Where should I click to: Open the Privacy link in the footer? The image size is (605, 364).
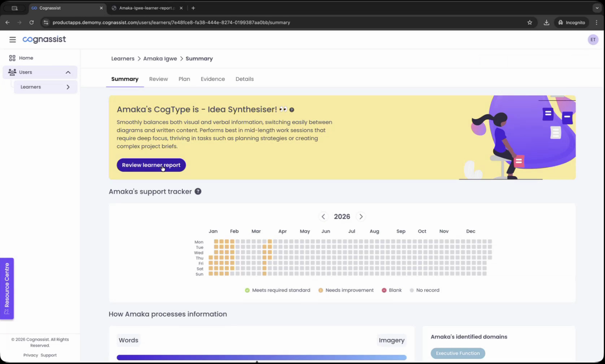tap(31, 355)
